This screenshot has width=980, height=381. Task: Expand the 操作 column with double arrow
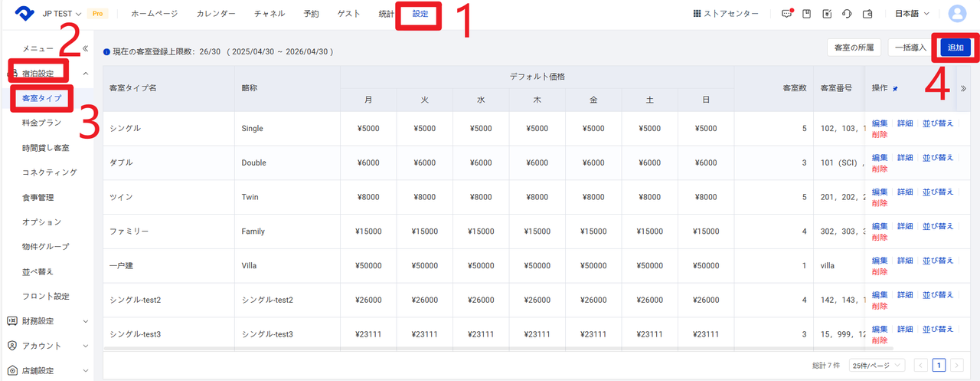pos(963,88)
